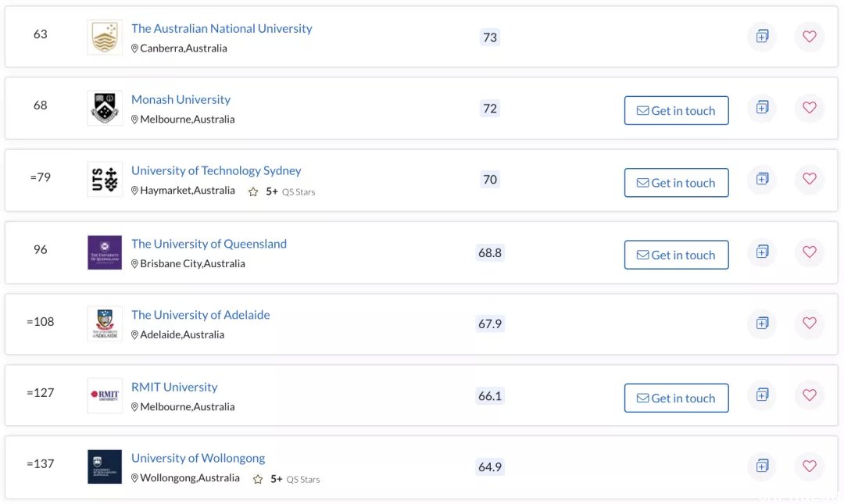The image size is (844, 504).
Task: Add RMIT University to compare list
Action: pyautogui.click(x=762, y=395)
